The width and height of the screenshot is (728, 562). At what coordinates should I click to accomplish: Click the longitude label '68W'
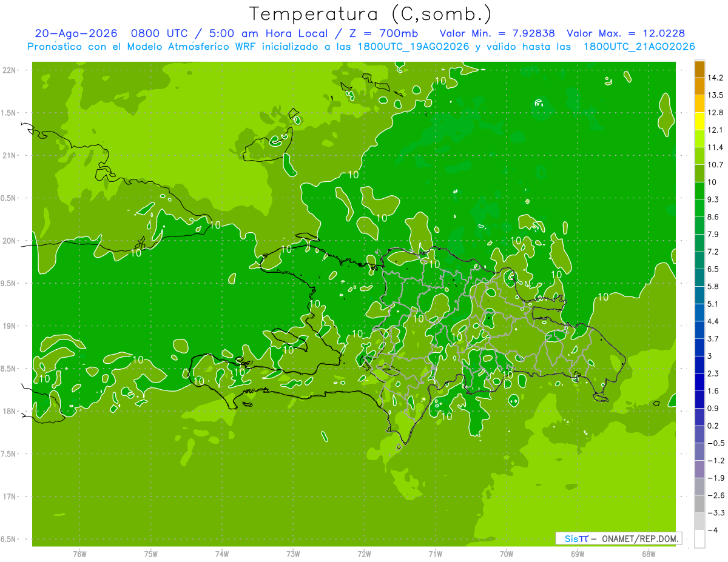pyautogui.click(x=649, y=555)
